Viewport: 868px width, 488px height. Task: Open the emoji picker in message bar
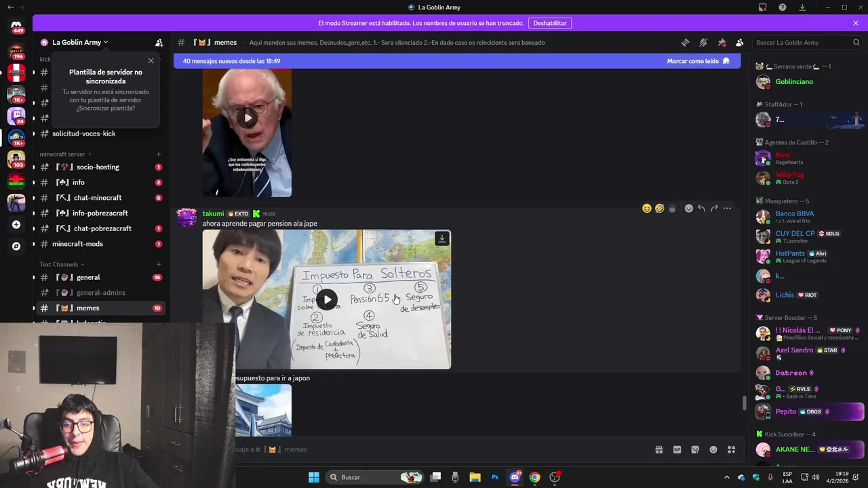click(713, 449)
